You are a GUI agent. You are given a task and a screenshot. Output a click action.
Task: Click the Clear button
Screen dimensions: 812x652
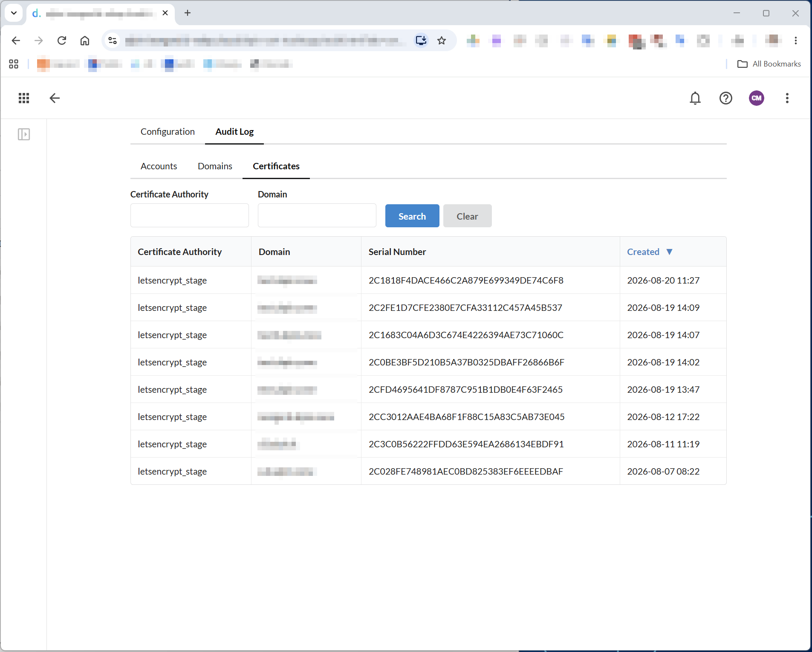pos(467,216)
